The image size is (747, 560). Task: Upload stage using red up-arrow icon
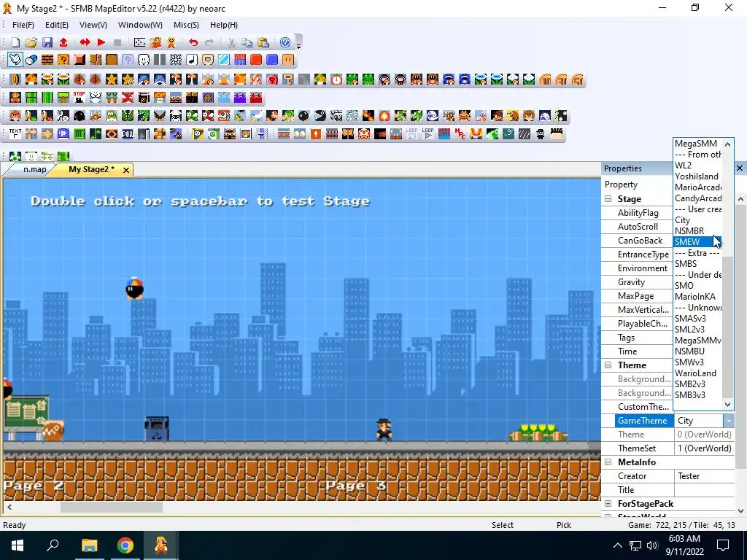[x=63, y=42]
